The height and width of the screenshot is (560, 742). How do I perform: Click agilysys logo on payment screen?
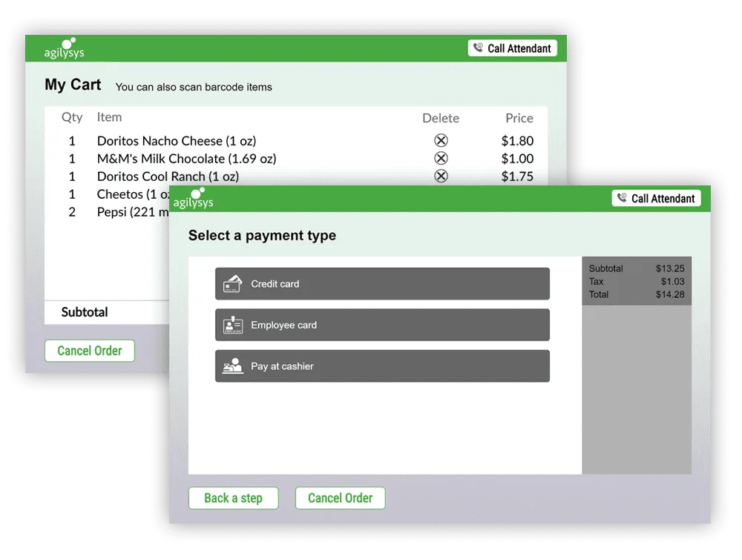[193, 199]
